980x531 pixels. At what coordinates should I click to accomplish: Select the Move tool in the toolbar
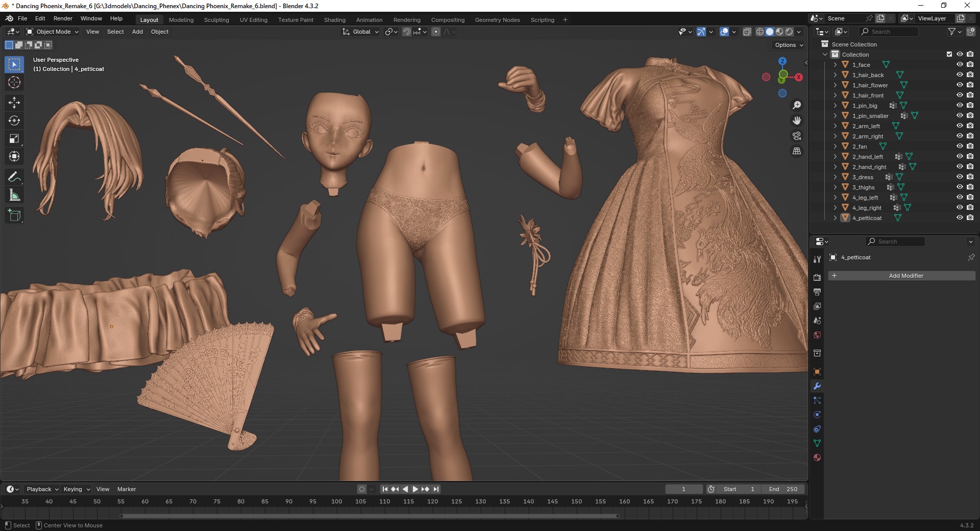(x=14, y=103)
